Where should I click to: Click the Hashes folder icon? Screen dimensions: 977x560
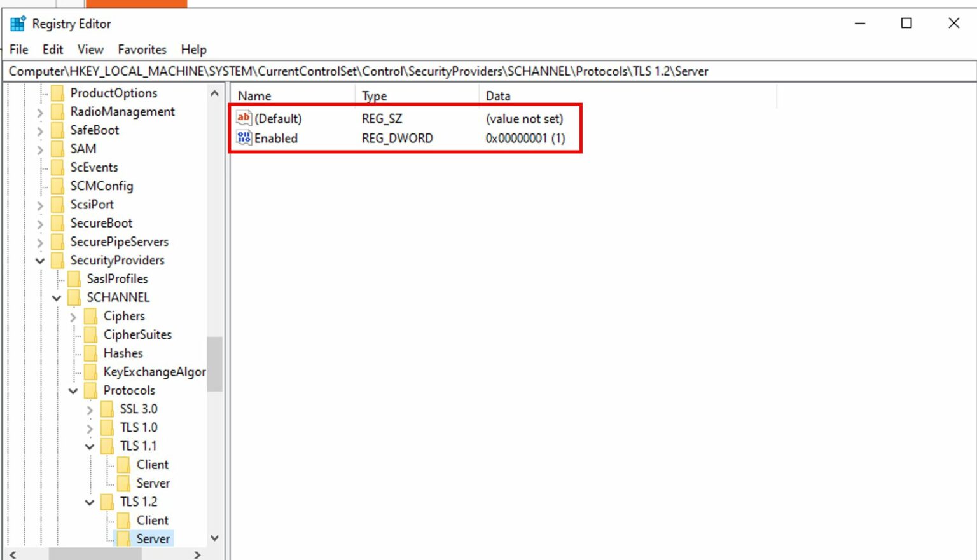[x=92, y=353]
